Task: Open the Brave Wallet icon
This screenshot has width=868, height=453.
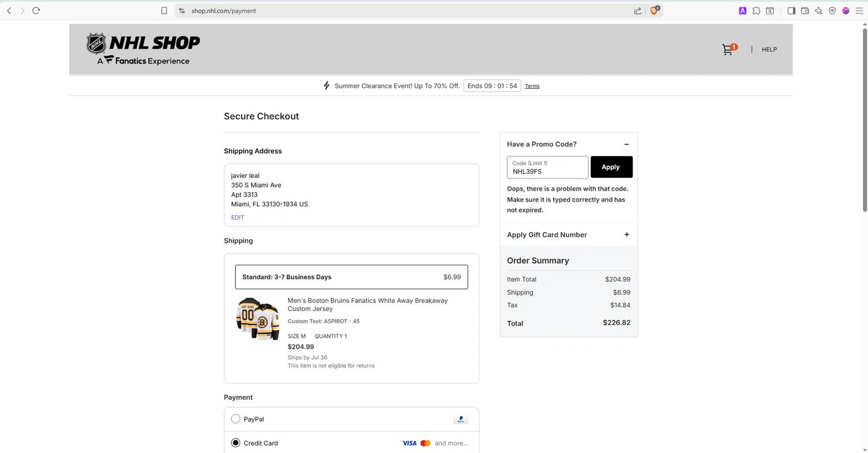Action: pyautogui.click(x=805, y=10)
